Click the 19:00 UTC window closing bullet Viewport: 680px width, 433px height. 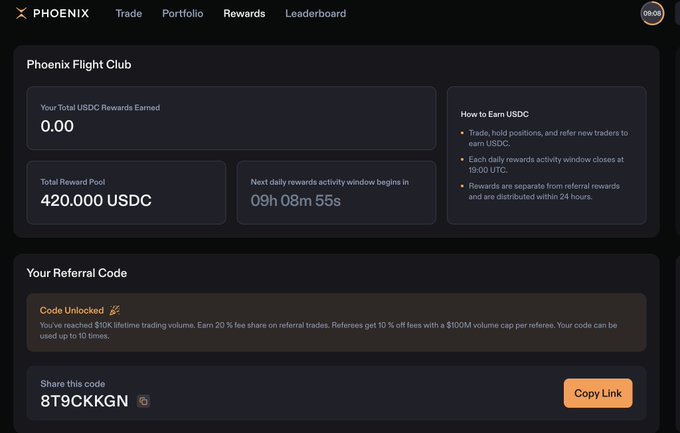coord(546,164)
